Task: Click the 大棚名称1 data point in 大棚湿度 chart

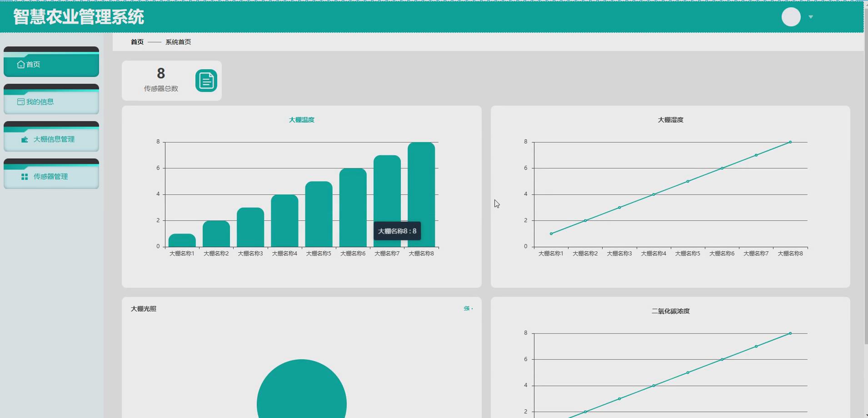Action: click(x=551, y=234)
